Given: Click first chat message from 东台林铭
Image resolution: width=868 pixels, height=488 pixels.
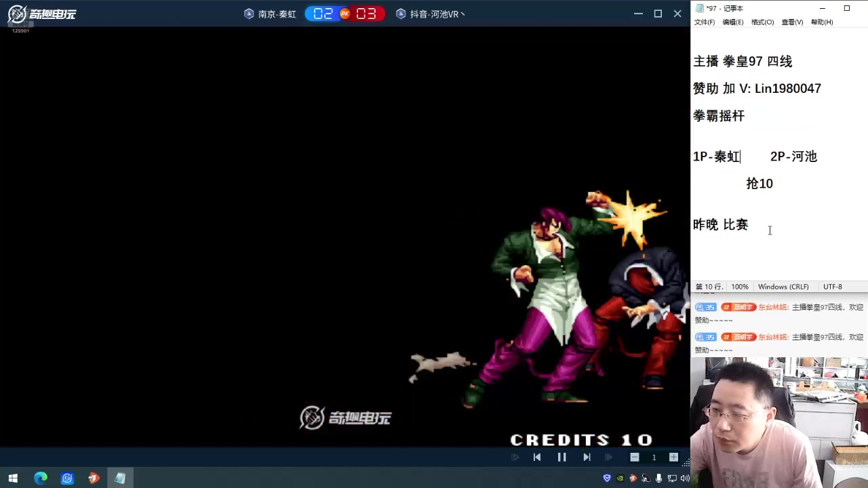Looking at the screenshot, I should 778,314.
